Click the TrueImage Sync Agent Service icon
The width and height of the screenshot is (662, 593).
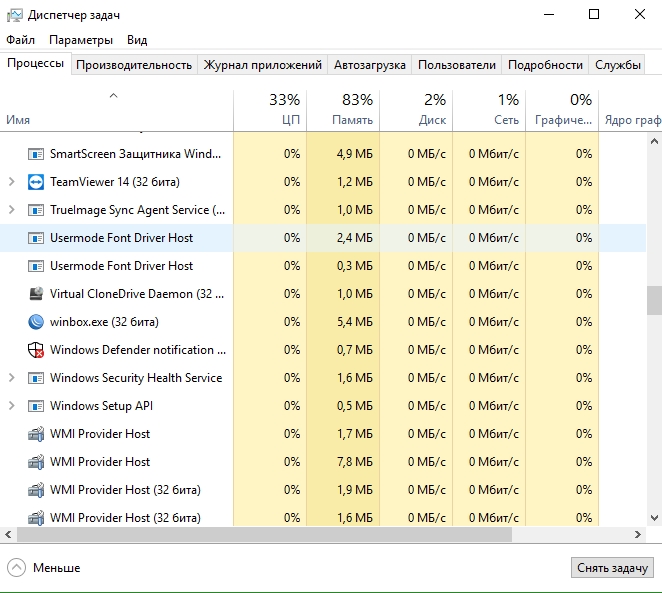click(36, 210)
